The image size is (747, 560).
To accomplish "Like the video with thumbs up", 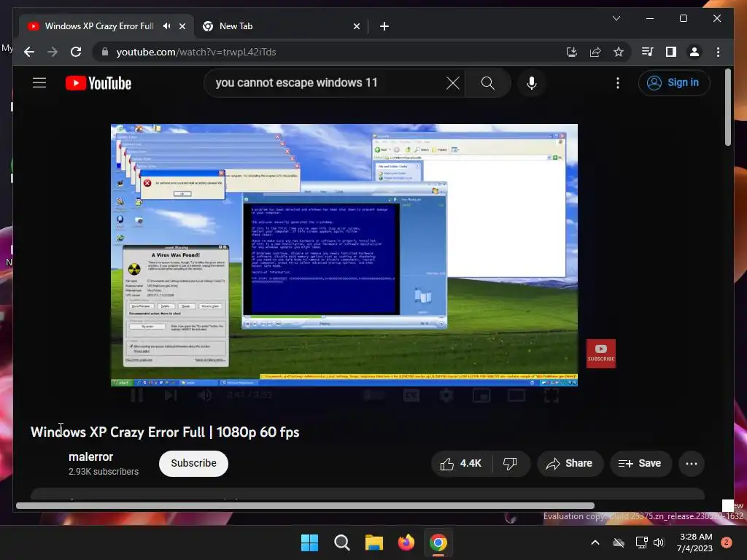I will [x=461, y=463].
